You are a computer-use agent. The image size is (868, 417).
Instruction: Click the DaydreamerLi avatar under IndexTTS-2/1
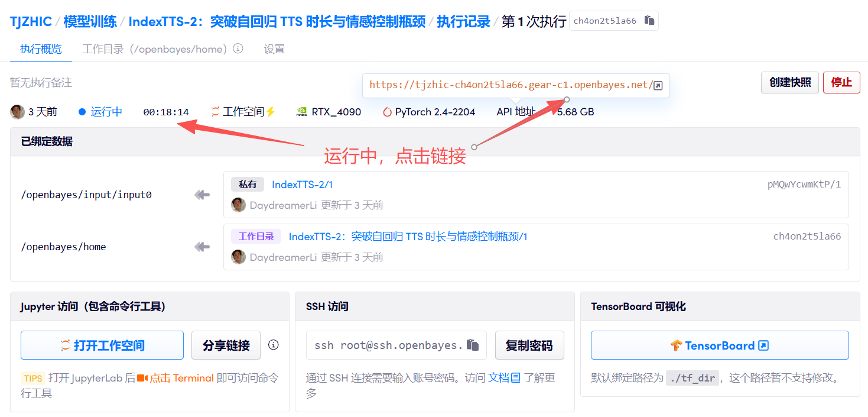238,205
